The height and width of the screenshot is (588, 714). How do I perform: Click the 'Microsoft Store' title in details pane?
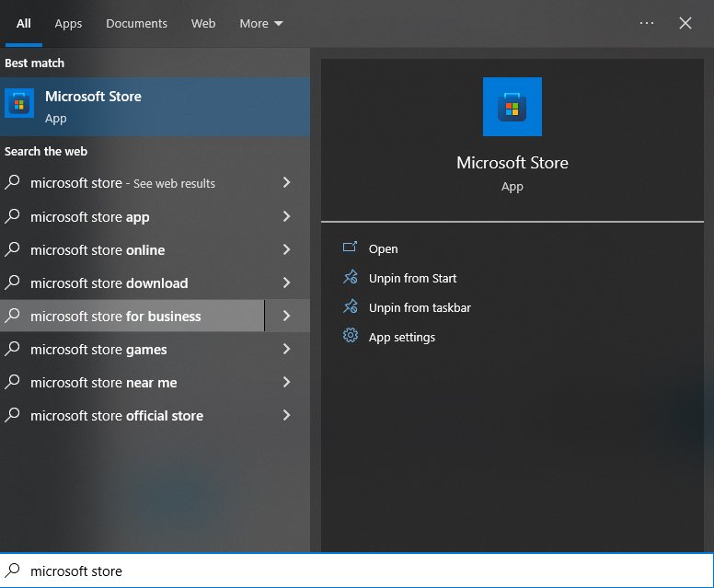(x=512, y=163)
